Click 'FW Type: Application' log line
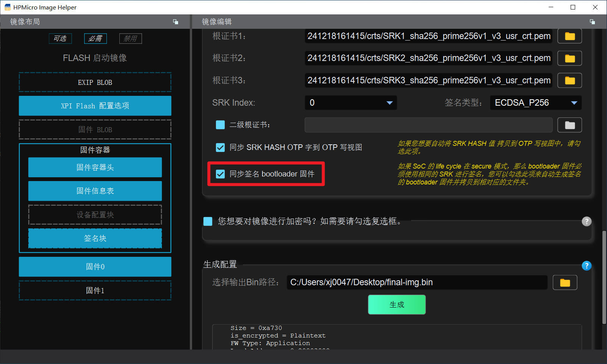 tap(270, 343)
